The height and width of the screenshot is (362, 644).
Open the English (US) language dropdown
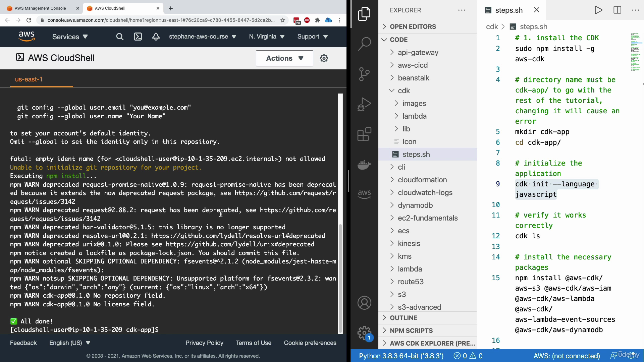pos(70,343)
